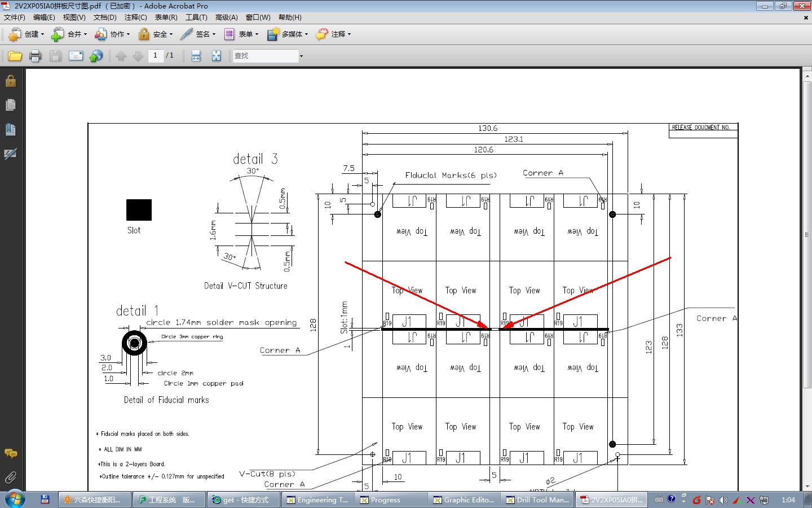812x508 pixels.
Task: Click the 查找 search text field
Action: coord(265,56)
